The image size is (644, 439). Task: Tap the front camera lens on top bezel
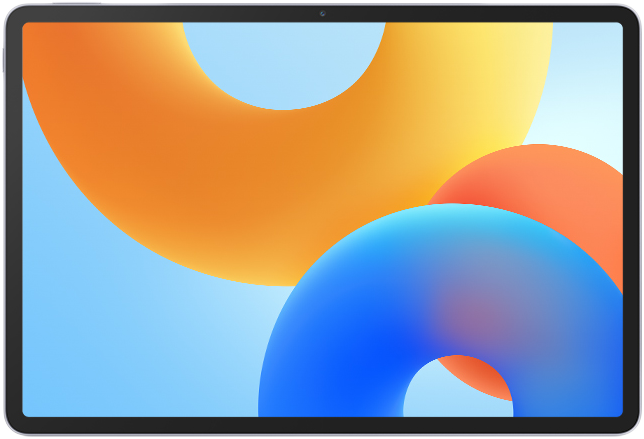click(322, 13)
